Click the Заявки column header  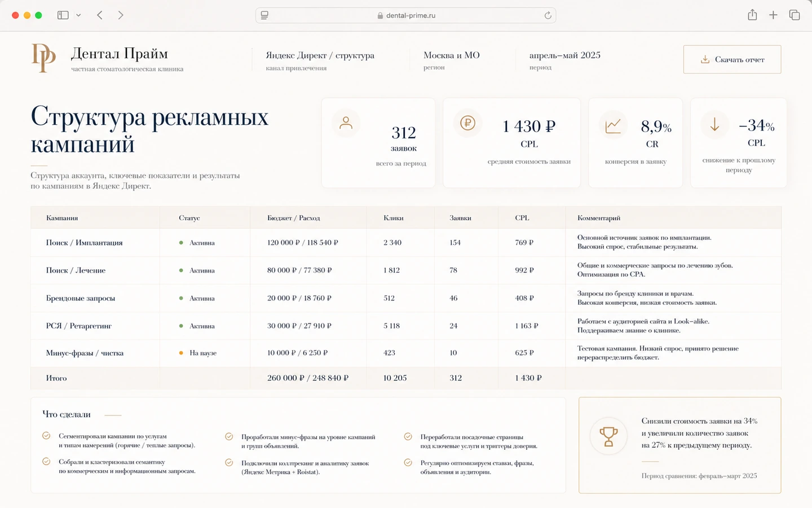click(460, 218)
